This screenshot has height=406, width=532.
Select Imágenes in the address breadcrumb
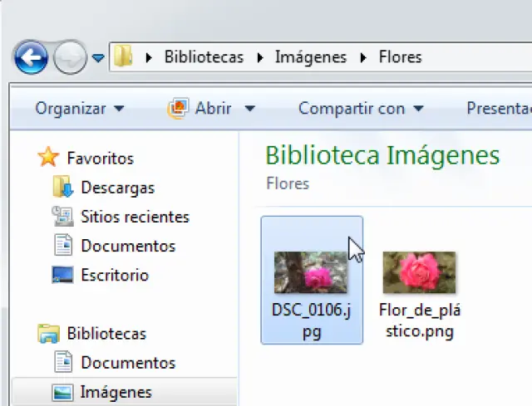pos(311,57)
